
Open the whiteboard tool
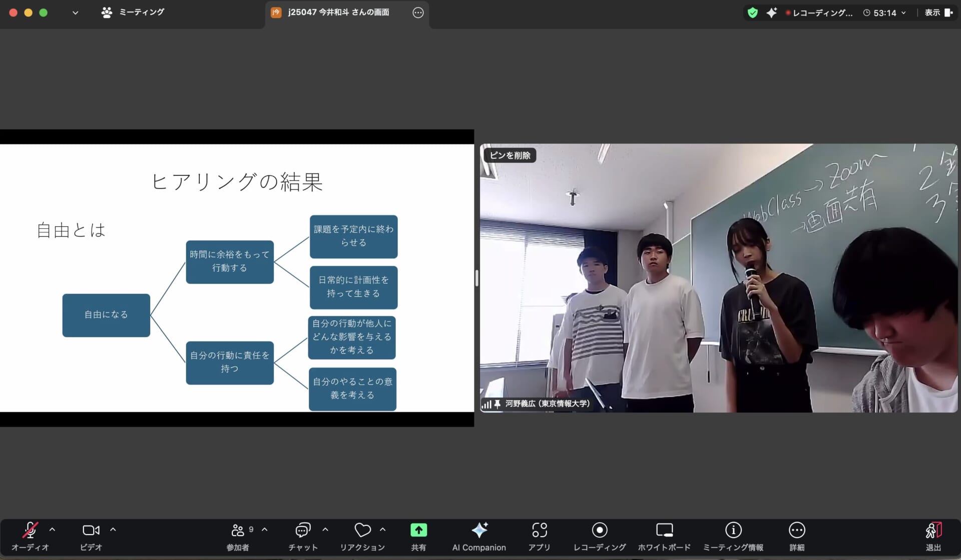click(x=664, y=530)
